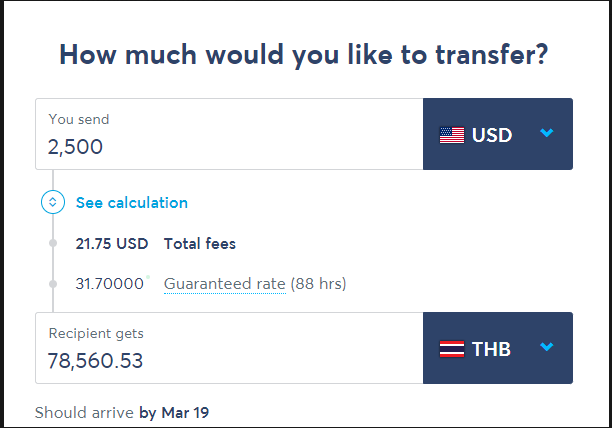Viewport: 612px width, 428px height.
Task: Click the circular See calculation toggle icon
Action: coord(53,202)
